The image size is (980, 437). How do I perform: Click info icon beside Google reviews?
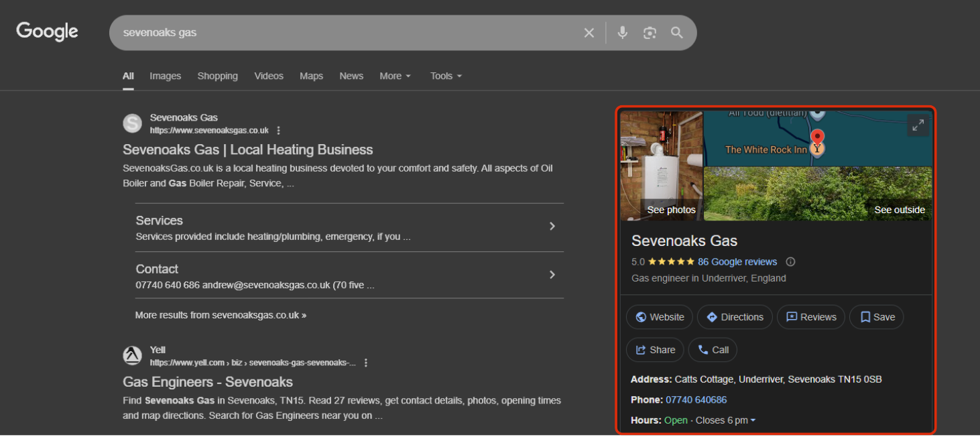pyautogui.click(x=790, y=262)
